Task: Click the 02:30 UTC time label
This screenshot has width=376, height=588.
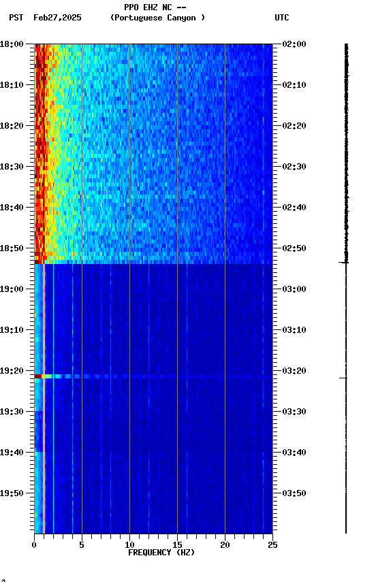Action: 294,167
